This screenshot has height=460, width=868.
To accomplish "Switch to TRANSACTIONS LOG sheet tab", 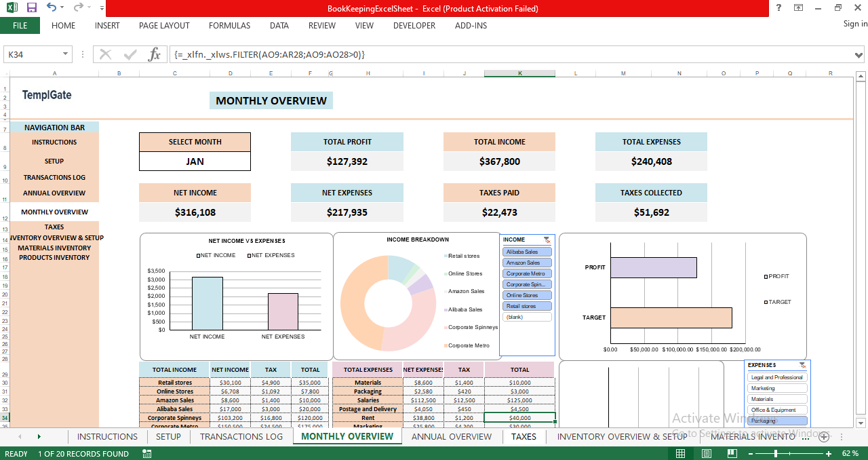I will coord(241,437).
